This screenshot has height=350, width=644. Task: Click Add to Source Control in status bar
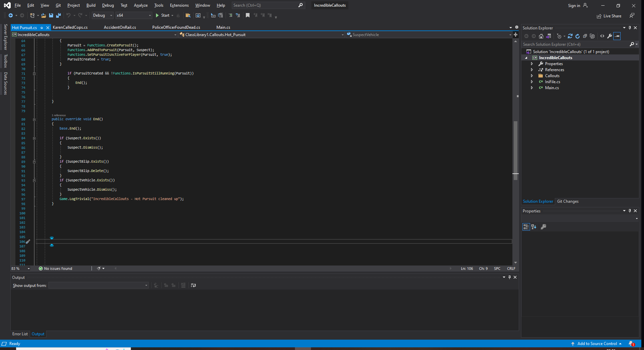pos(597,344)
